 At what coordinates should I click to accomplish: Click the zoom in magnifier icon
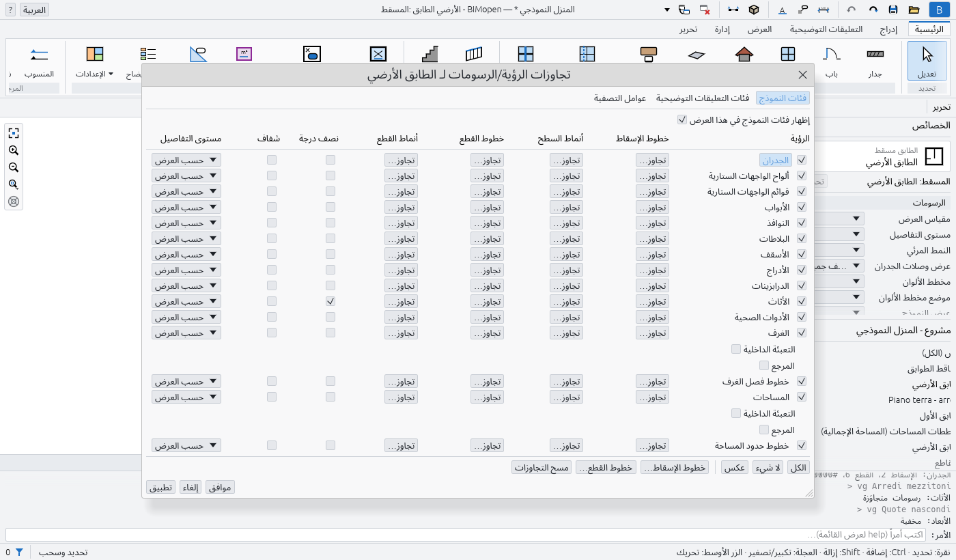(13, 150)
